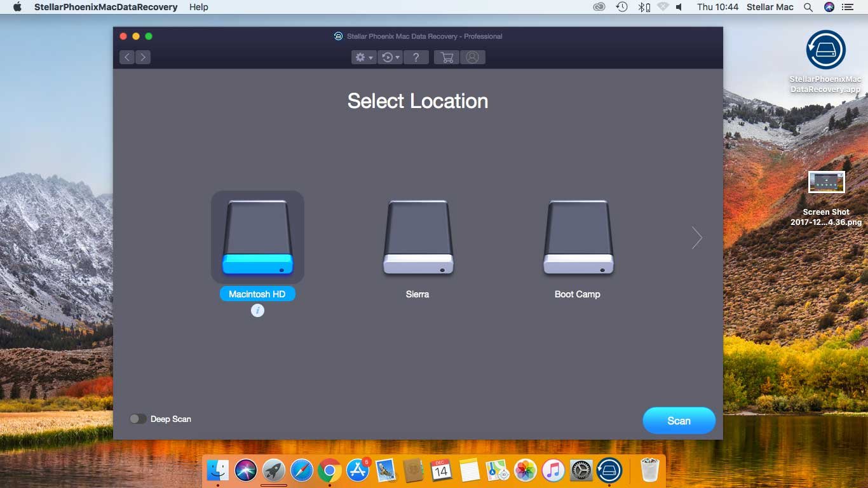Image resolution: width=868 pixels, height=488 pixels.
Task: Show info for Macintosh HD
Action: pos(257,310)
